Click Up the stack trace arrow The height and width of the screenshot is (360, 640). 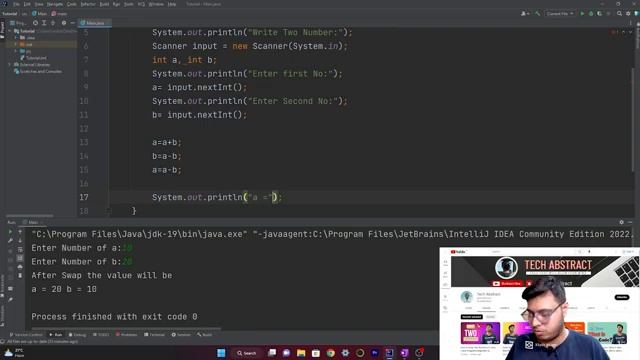[x=20, y=232]
